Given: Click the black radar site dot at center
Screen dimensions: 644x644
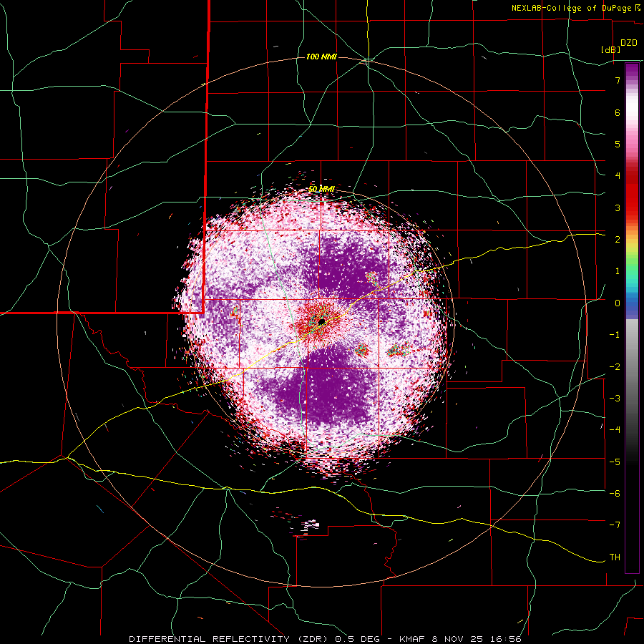Looking at the screenshot, I should (321, 321).
